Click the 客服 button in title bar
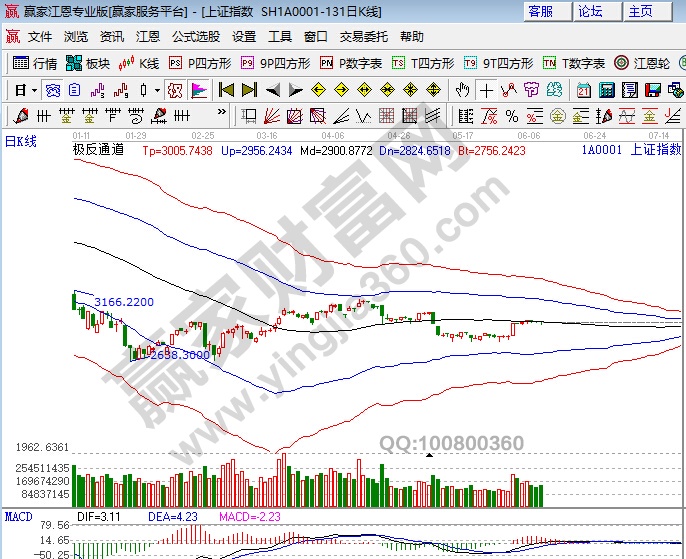The width and height of the screenshot is (686, 559). click(x=541, y=12)
